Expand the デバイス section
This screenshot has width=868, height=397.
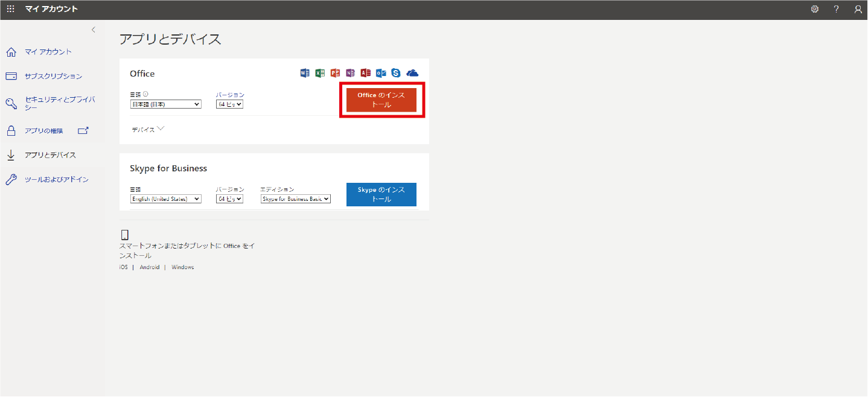(148, 129)
